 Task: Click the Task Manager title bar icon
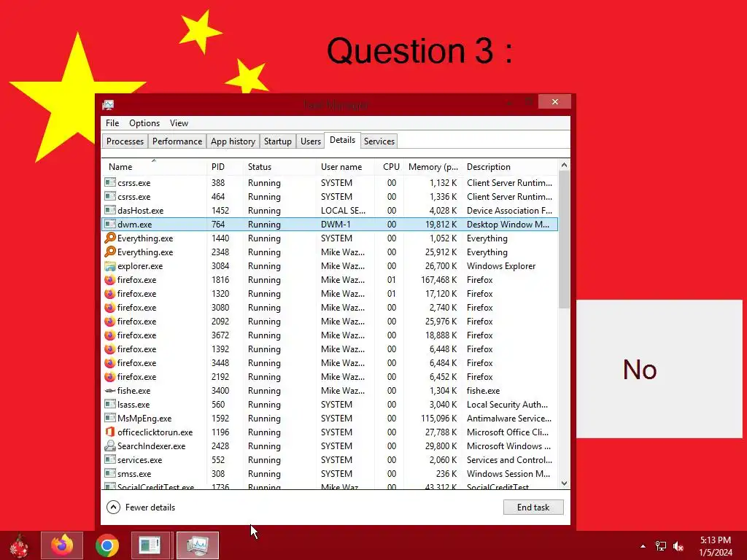click(108, 104)
